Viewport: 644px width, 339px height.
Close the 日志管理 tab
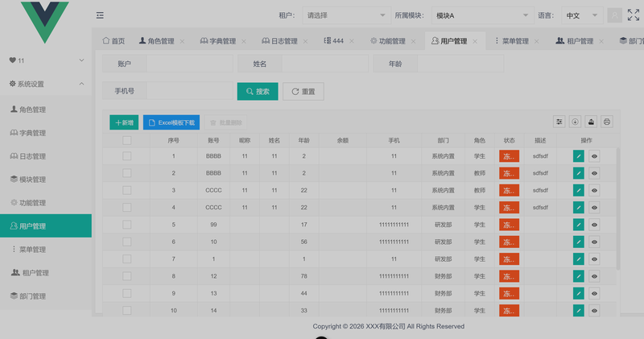point(305,41)
